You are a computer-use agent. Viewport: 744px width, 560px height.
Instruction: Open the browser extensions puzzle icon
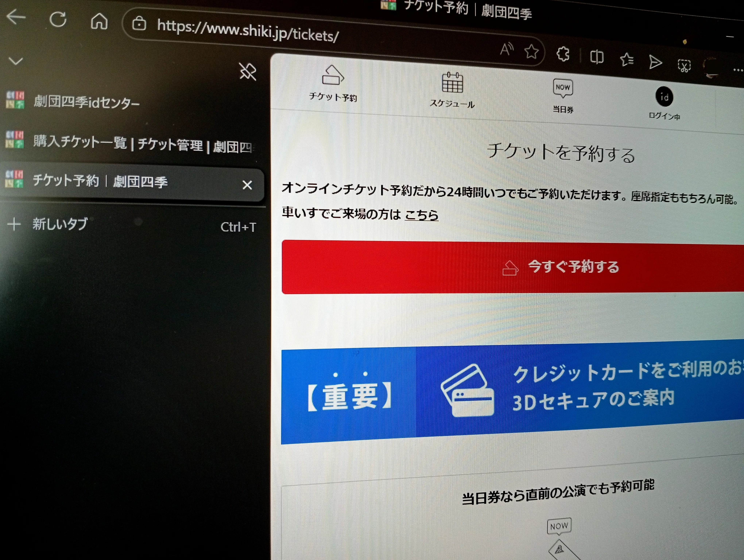[x=563, y=54]
